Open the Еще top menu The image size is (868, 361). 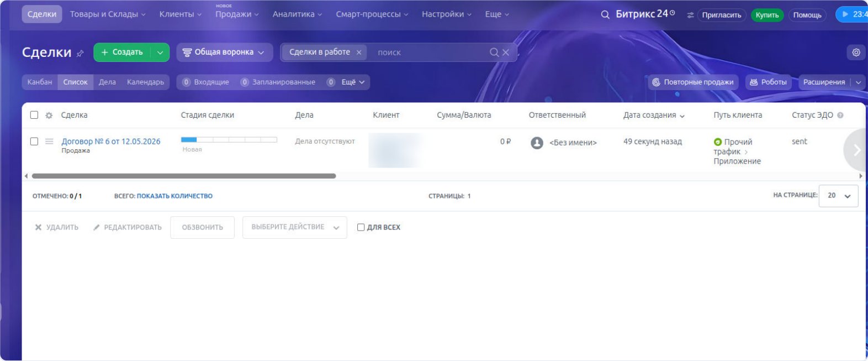point(497,14)
